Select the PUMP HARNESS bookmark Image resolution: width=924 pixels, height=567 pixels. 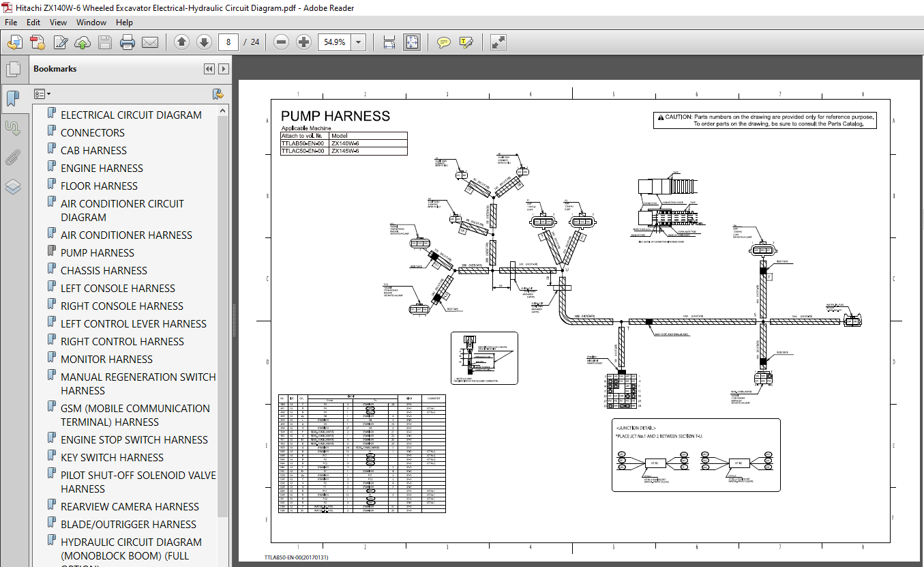click(x=98, y=253)
